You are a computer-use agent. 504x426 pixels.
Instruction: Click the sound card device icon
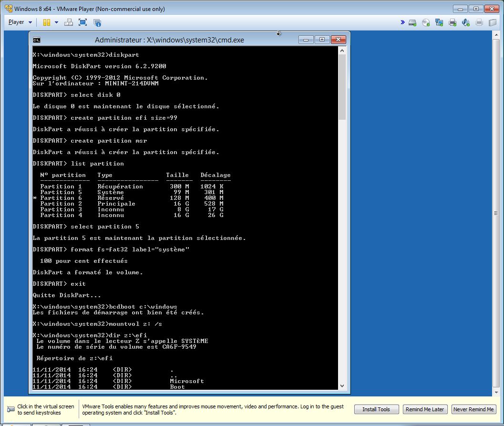[x=466, y=22]
